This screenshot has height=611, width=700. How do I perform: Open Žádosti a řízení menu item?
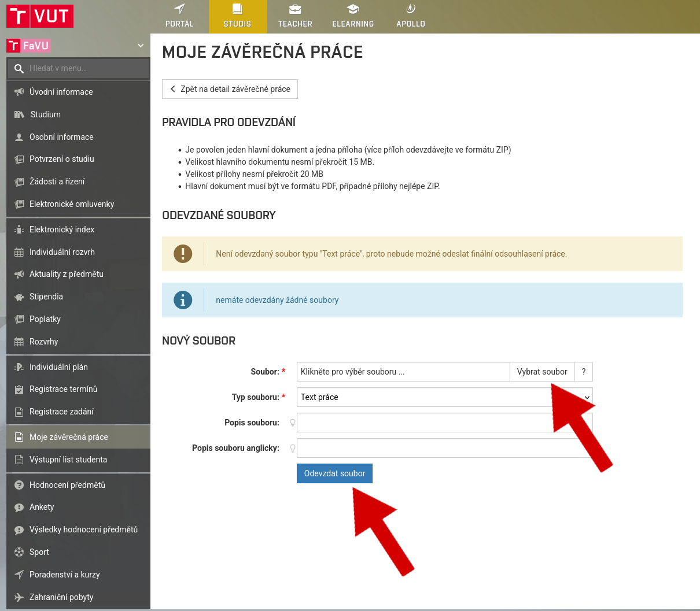point(78,182)
